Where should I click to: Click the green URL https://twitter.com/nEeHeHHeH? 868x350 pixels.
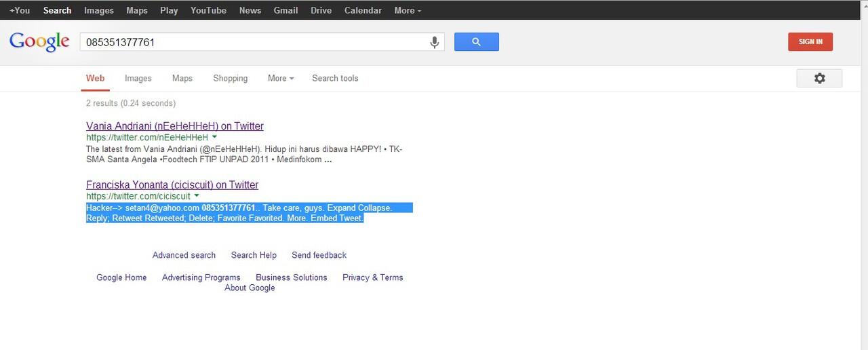[147, 138]
